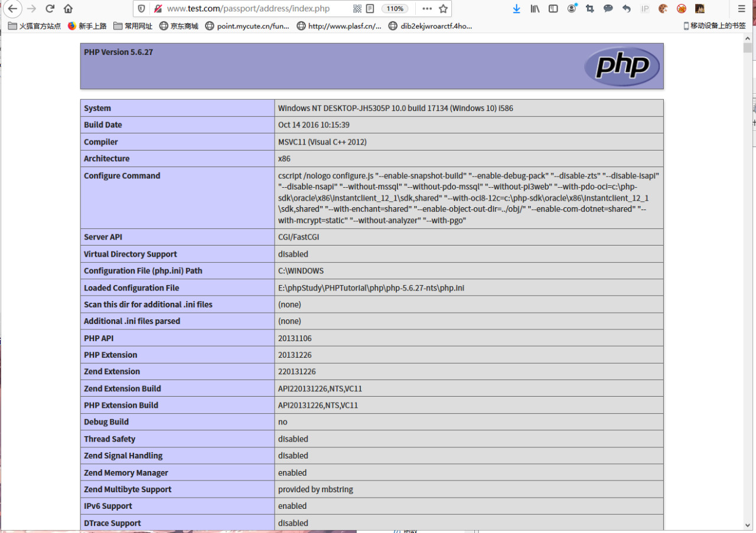Open the Firefox home page
The image size is (756, 533).
[x=69, y=9]
